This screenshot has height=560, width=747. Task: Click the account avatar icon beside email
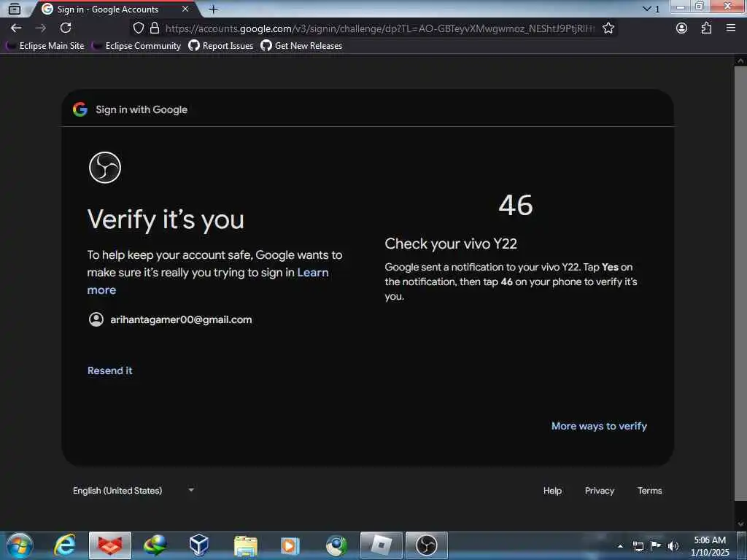pos(96,319)
